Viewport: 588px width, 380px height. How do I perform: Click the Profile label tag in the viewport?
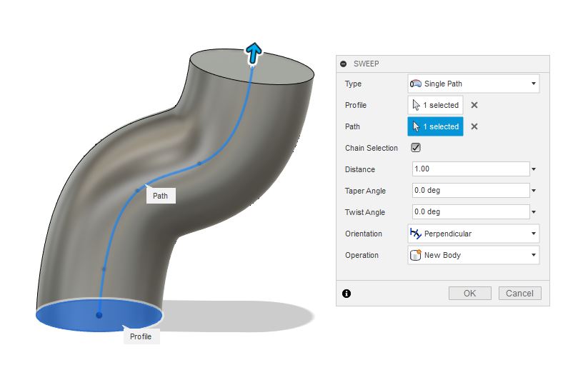[141, 336]
